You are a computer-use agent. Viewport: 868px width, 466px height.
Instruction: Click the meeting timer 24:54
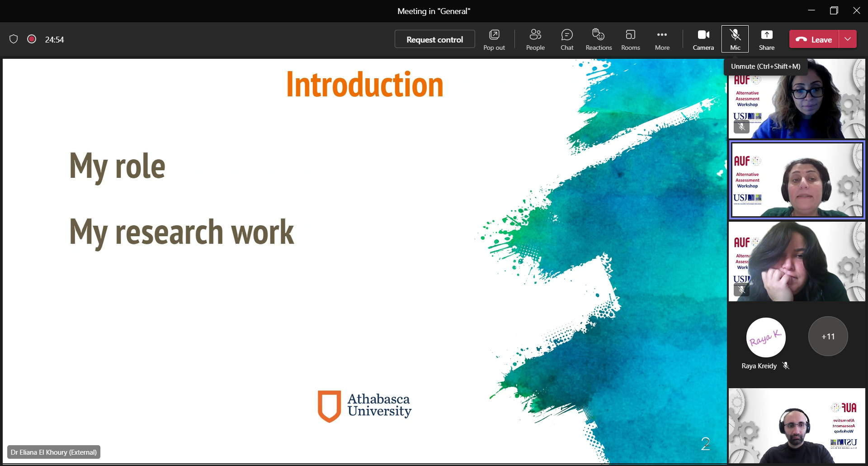point(54,39)
